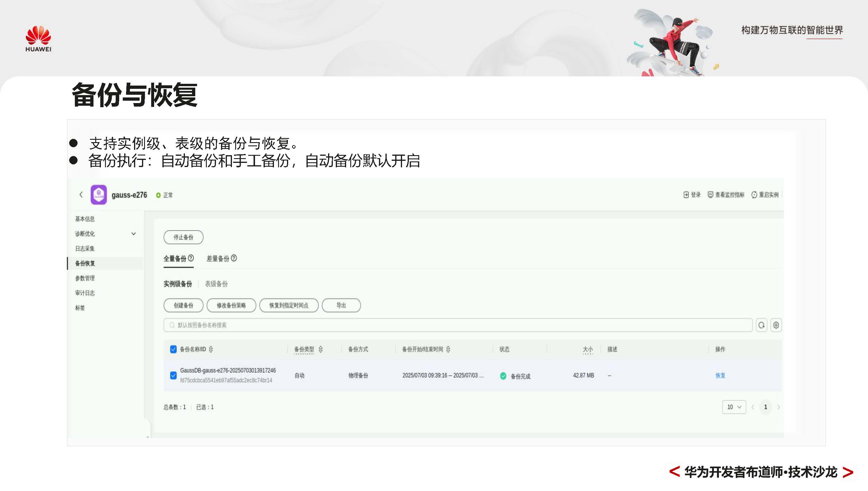The width and height of the screenshot is (868, 491).
Task: Click the 登录 (login) icon for gauss-e276
Action: (686, 194)
